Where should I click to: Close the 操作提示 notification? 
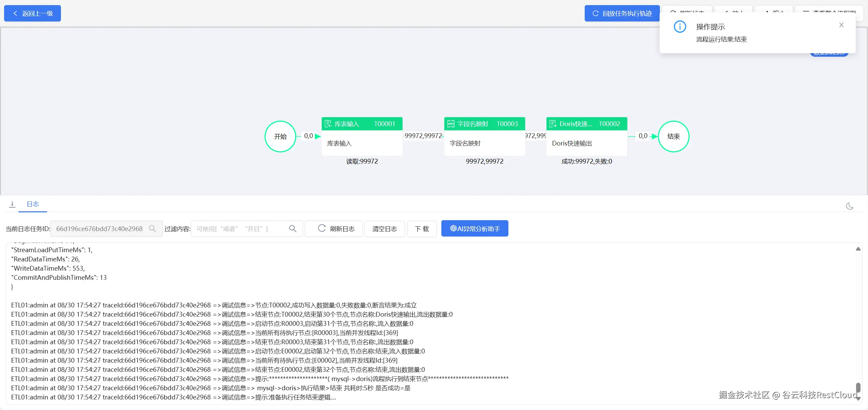[x=841, y=25]
